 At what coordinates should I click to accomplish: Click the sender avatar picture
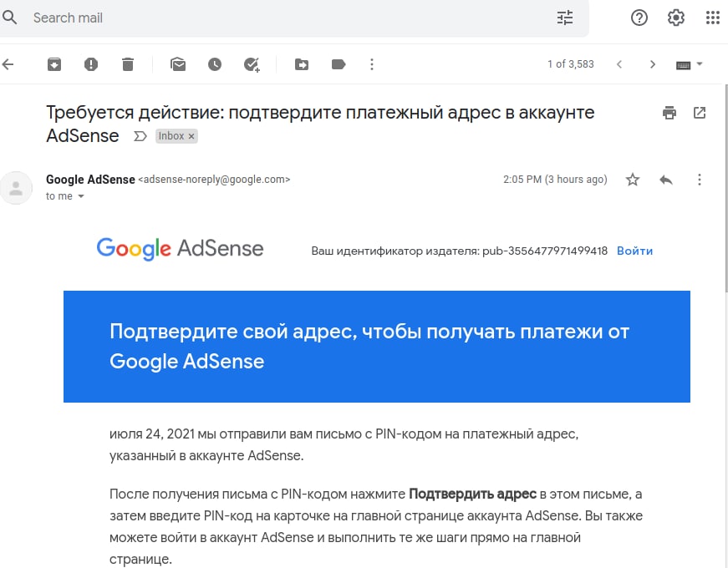coord(16,187)
